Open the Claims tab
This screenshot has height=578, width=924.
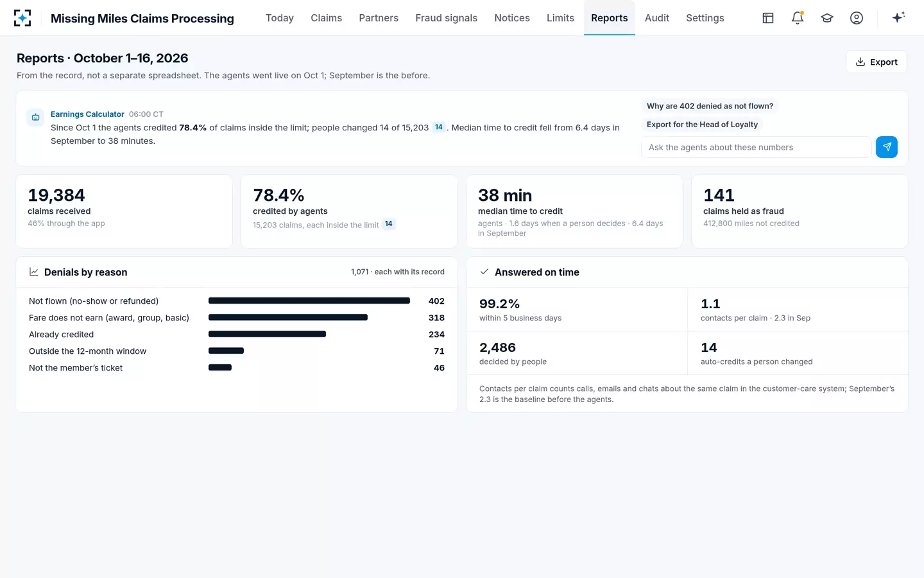[x=327, y=18]
